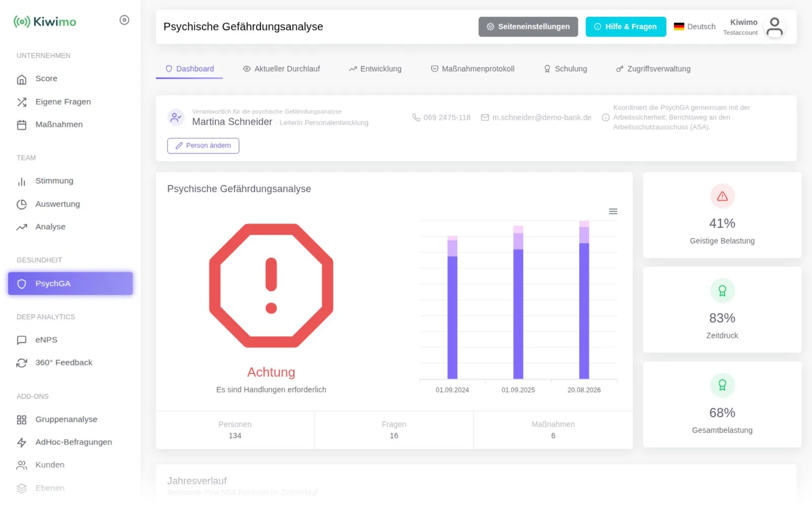
Task: Click the Person ändern button
Action: tap(203, 146)
